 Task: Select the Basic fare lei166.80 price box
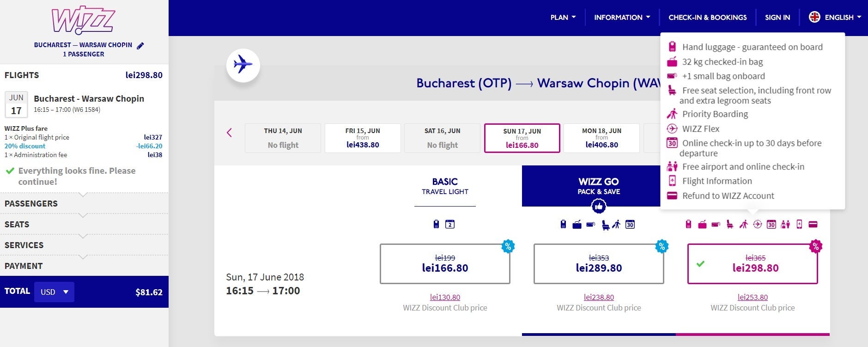coord(444,264)
